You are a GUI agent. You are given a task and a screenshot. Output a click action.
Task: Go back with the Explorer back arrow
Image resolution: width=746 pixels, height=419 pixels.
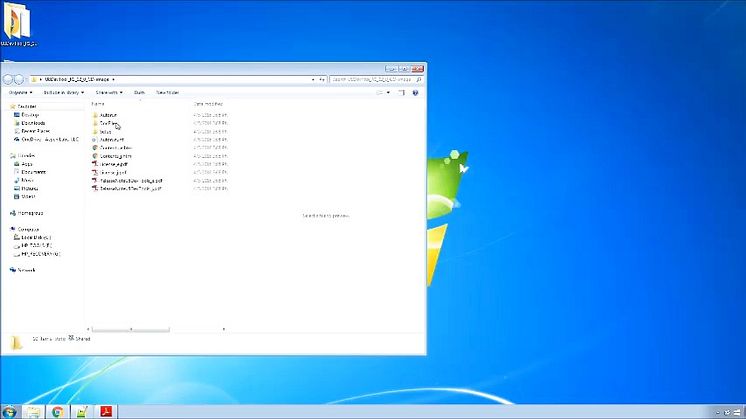(8, 79)
